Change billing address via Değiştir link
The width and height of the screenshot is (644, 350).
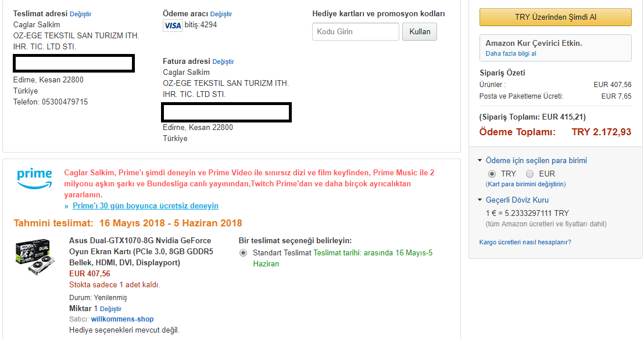click(223, 62)
